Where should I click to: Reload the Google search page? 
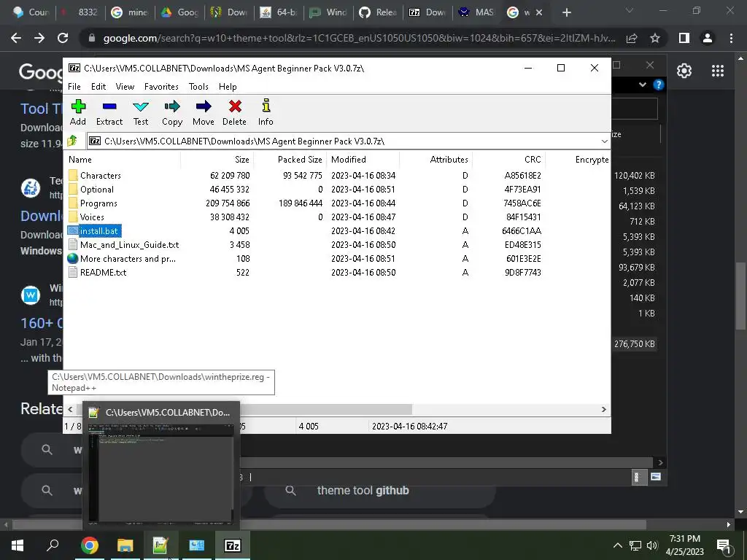tap(63, 38)
